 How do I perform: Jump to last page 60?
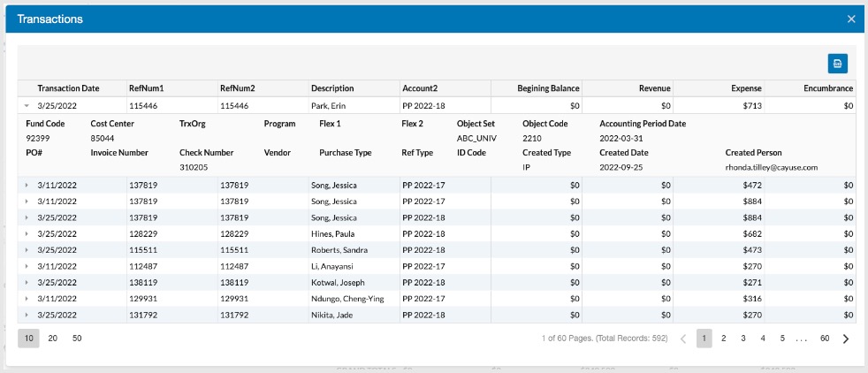825,339
